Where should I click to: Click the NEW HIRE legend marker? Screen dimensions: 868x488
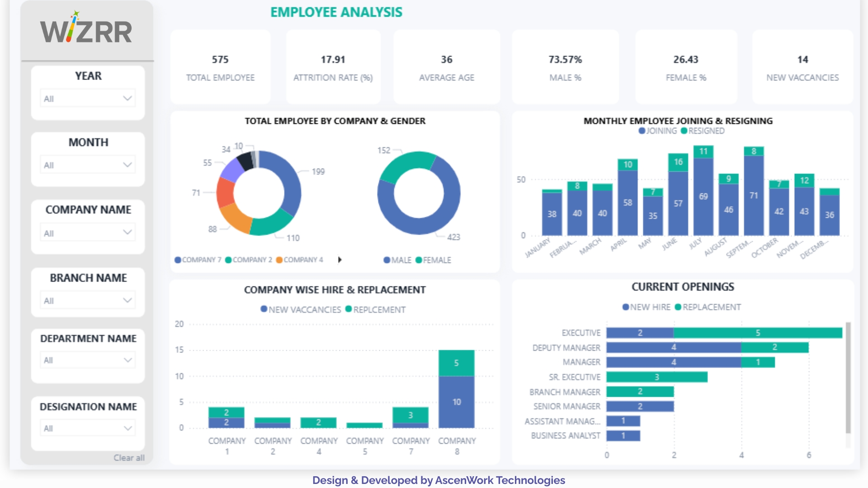pyautogui.click(x=626, y=307)
